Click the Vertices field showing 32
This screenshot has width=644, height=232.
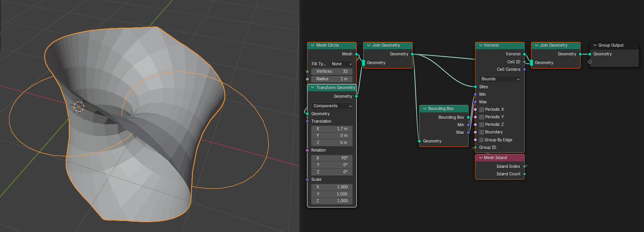332,72
